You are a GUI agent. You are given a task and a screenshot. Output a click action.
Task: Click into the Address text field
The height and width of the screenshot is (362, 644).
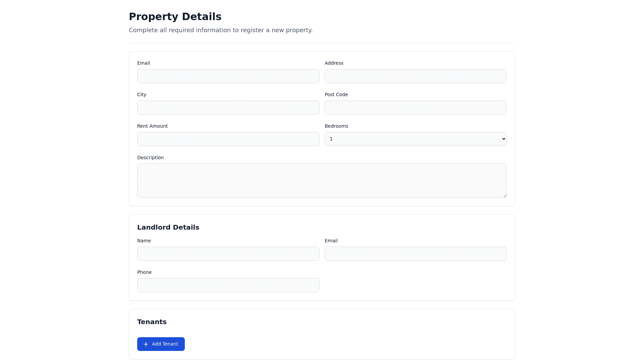click(x=415, y=76)
